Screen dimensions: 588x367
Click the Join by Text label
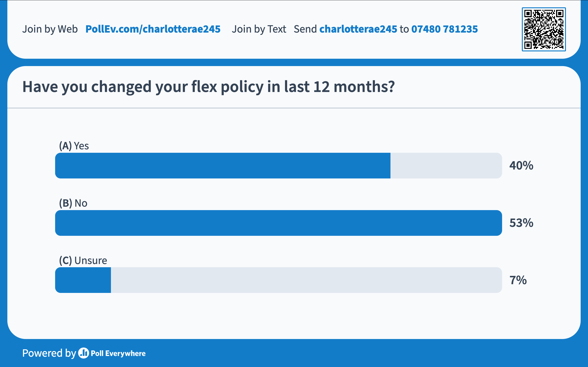(259, 29)
